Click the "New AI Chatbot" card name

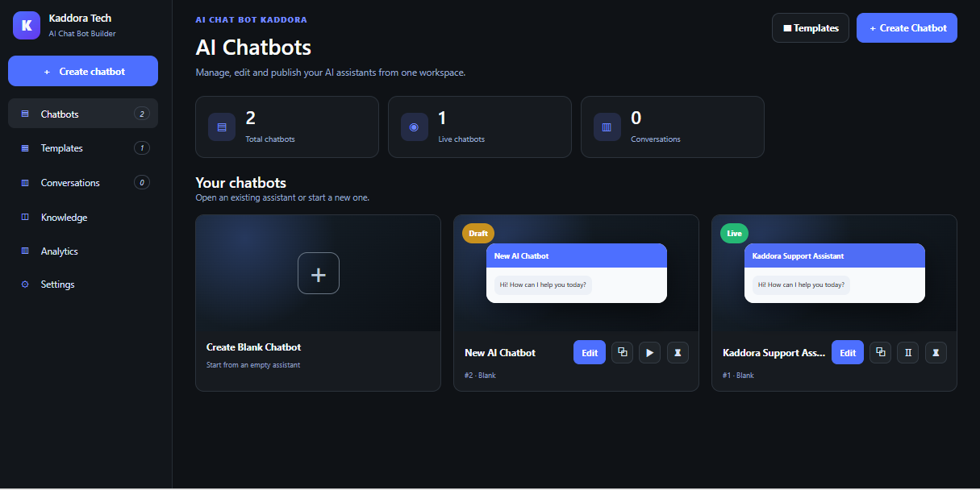click(500, 353)
